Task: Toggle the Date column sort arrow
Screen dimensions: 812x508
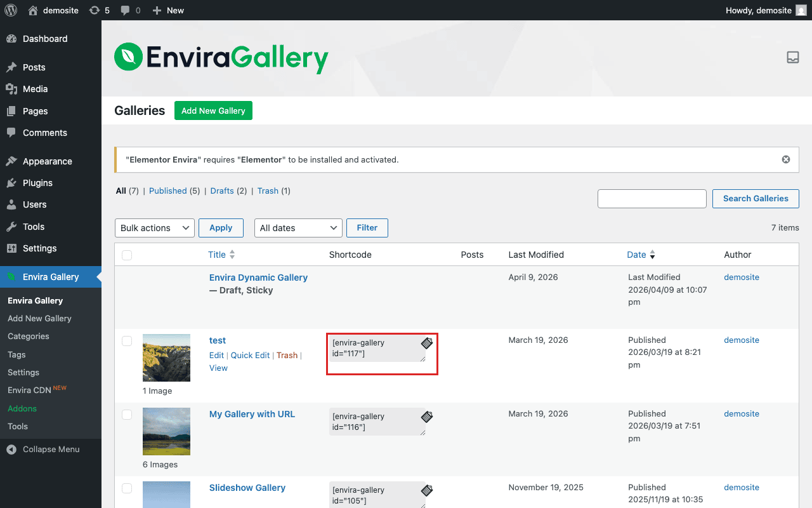Action: click(x=652, y=255)
